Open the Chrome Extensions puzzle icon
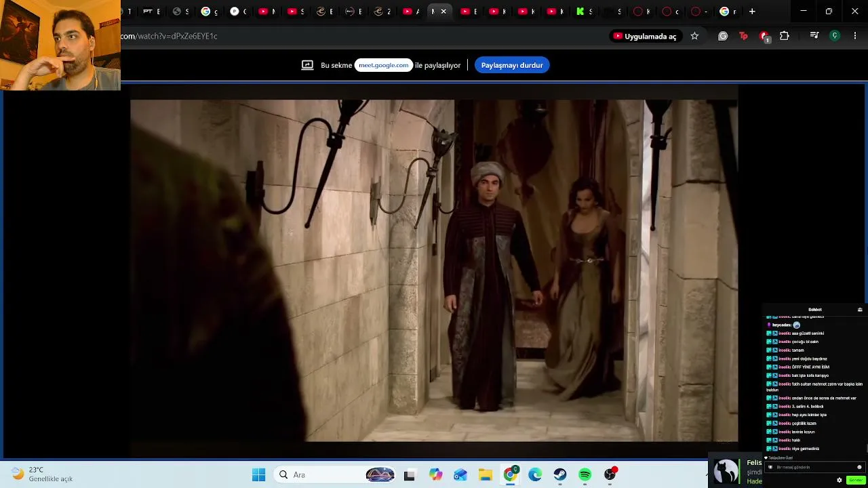 785,36
